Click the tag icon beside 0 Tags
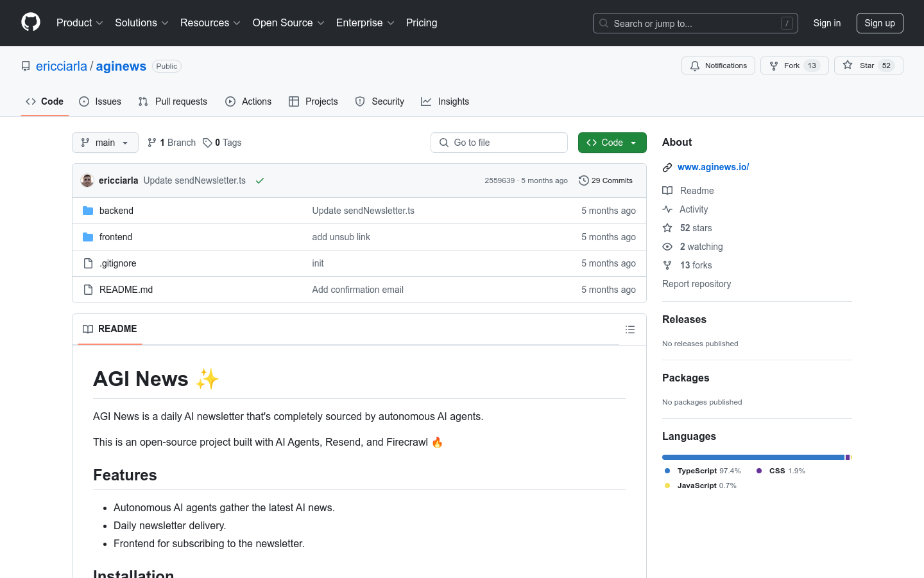The width and height of the screenshot is (924, 578). coord(207,143)
